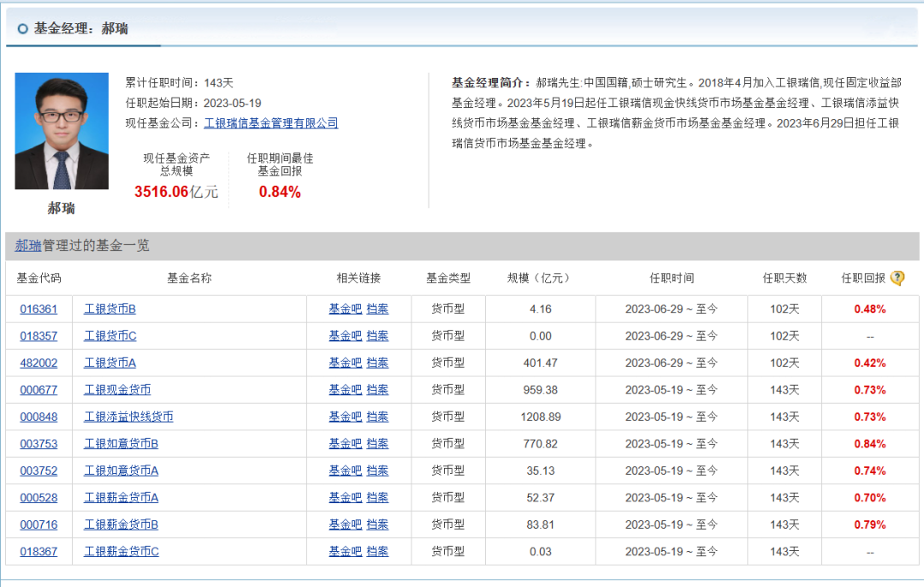The width and height of the screenshot is (924, 587).
Task: Open the 工银添益快线货币 fund link
Action: 128,417
